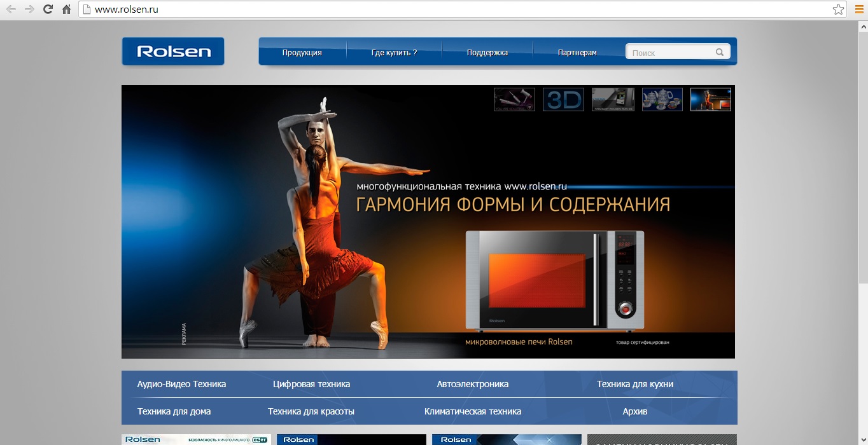
Task: Select the third banner thumbnail
Action: coord(613,99)
